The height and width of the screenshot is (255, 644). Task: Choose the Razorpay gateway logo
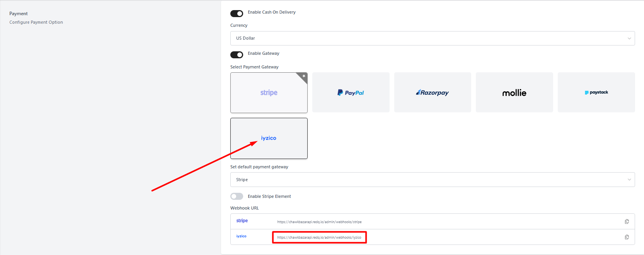[x=432, y=93]
